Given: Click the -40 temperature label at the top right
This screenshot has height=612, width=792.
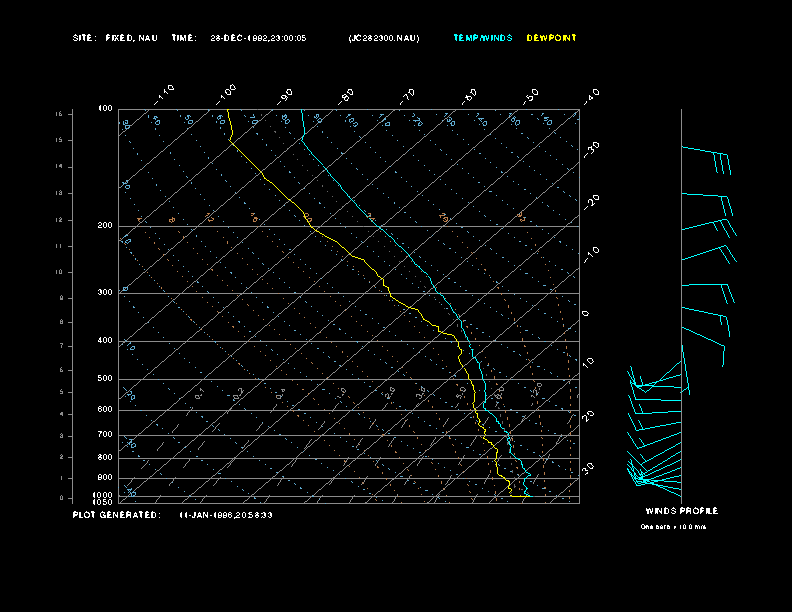Looking at the screenshot, I should (591, 95).
